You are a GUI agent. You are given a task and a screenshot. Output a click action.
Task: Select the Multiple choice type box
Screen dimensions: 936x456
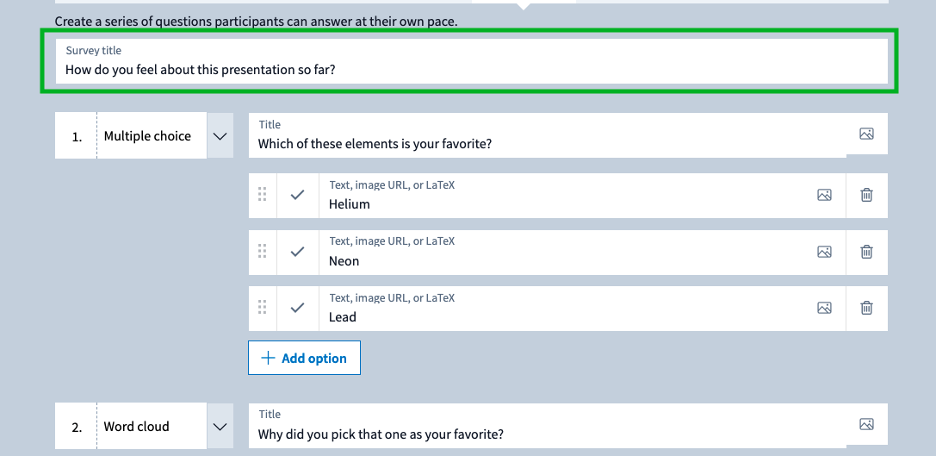coord(152,136)
